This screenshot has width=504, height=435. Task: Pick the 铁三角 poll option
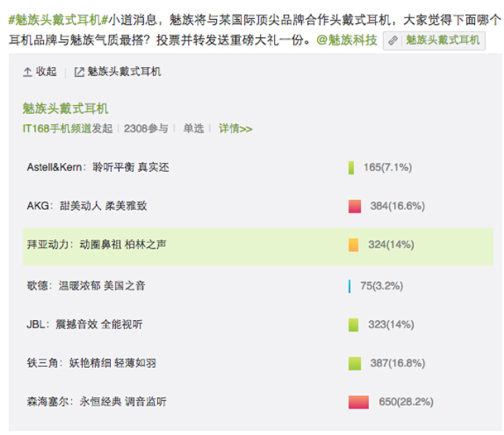(x=257, y=363)
